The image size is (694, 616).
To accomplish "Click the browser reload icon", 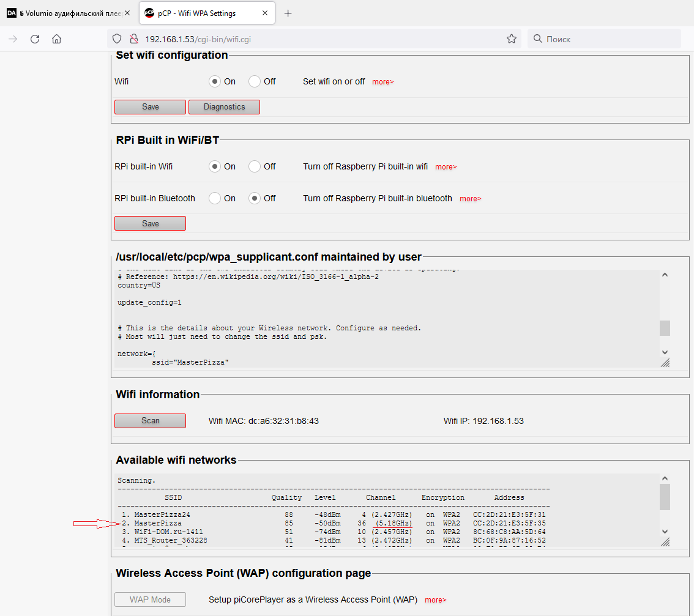I will [x=35, y=39].
